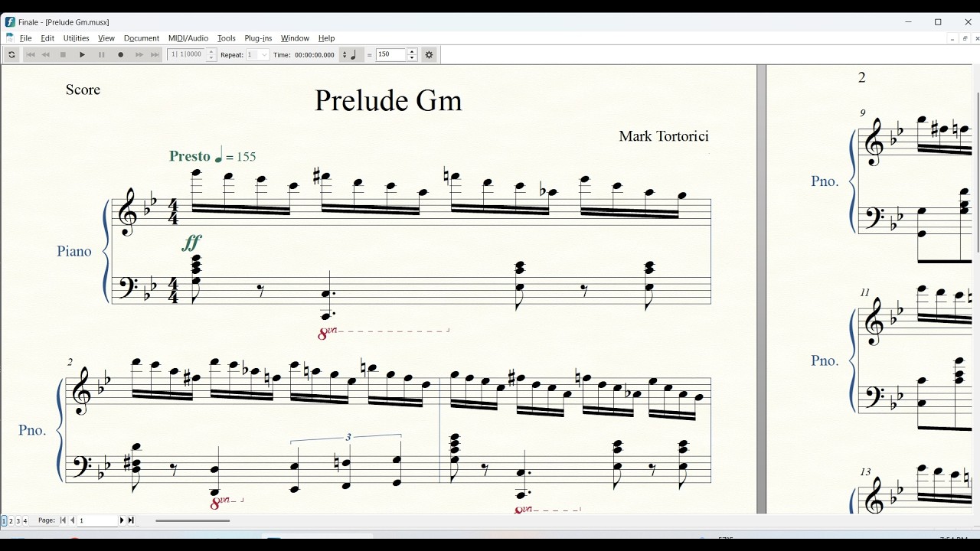Open the Window menu
Image resolution: width=980 pixels, height=551 pixels.
click(x=295, y=38)
